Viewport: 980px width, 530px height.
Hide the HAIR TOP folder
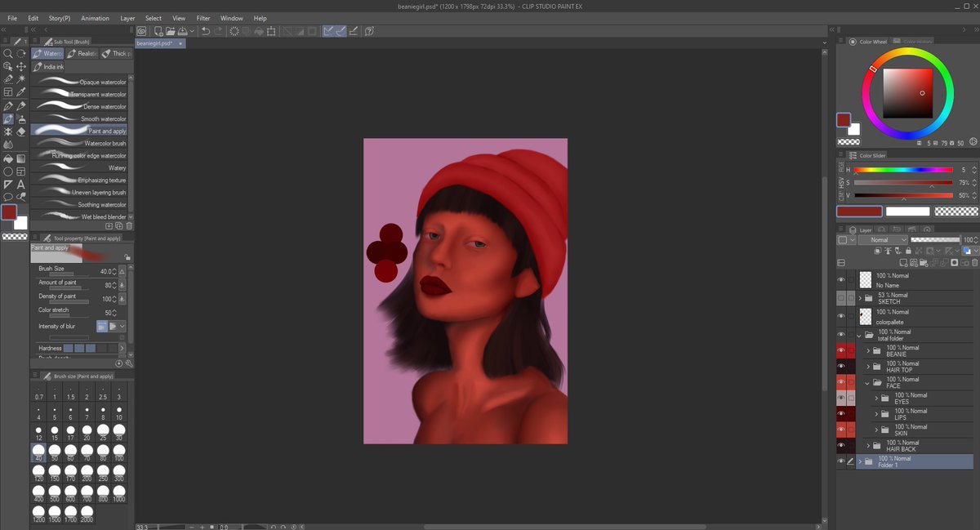point(841,367)
